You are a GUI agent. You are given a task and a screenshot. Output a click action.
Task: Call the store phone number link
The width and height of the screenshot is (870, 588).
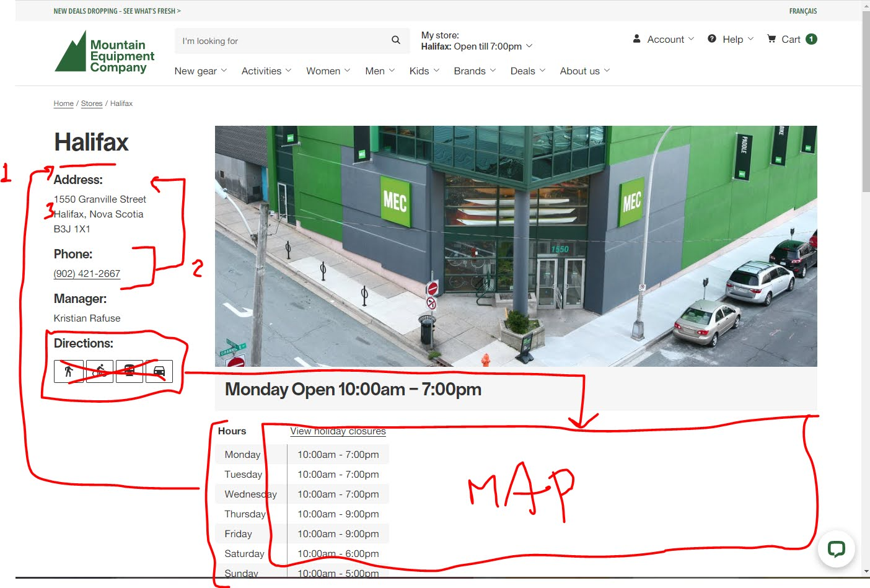pyautogui.click(x=87, y=273)
